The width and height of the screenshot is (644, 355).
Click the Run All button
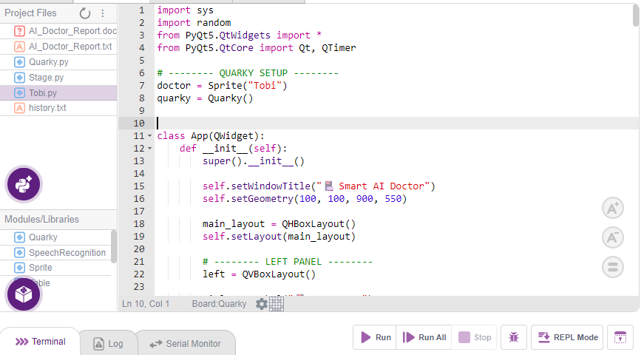tap(424, 337)
